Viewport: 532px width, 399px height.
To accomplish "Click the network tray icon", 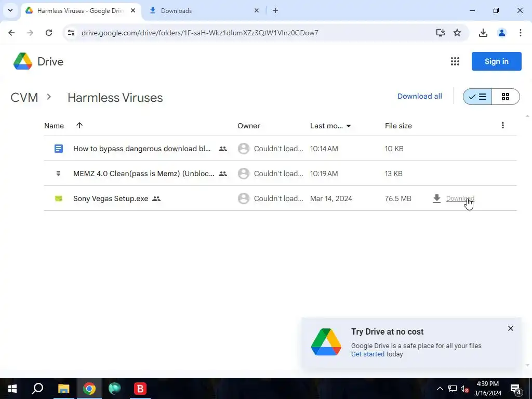I will click(x=453, y=389).
